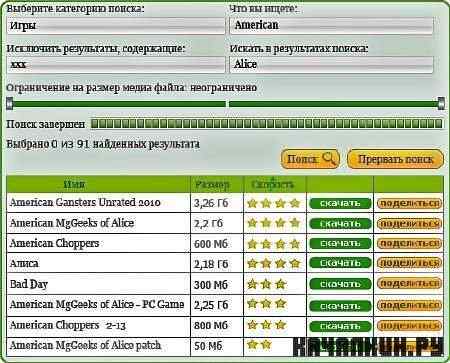This screenshot has width=450, height=363.
Task: Share American Choppers 2-13 via поделиться
Action: [409, 326]
